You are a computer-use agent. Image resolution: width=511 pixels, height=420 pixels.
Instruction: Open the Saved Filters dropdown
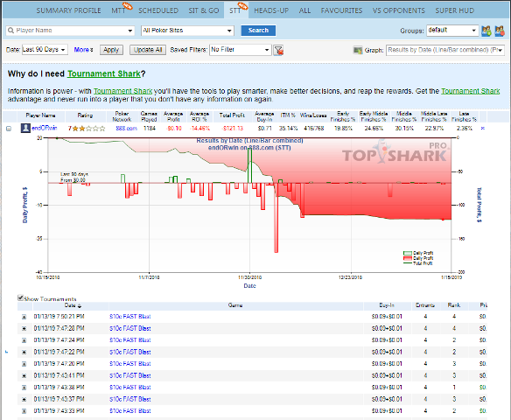(240, 50)
